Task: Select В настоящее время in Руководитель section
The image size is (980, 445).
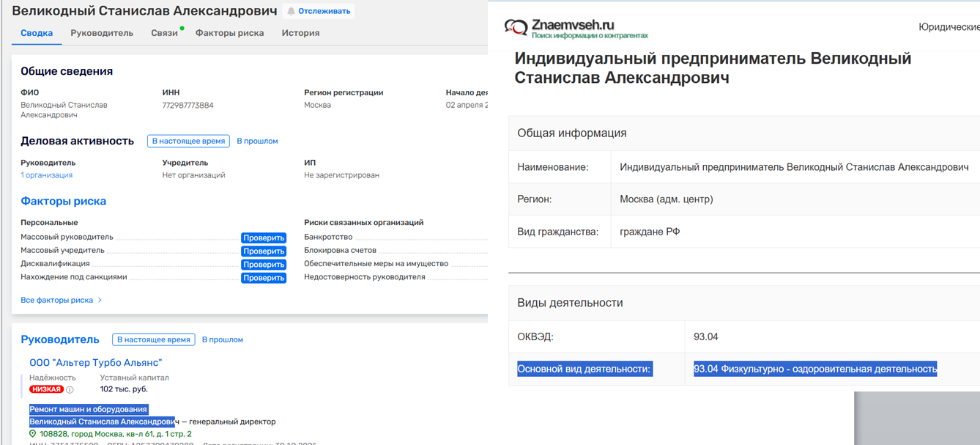Action: pyautogui.click(x=153, y=339)
